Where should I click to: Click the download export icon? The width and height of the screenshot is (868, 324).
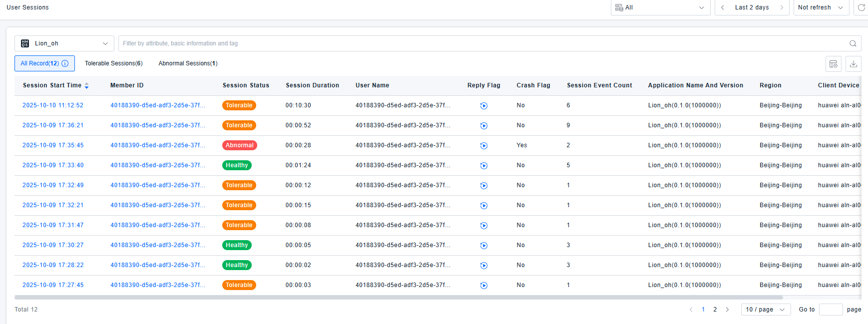coord(854,64)
